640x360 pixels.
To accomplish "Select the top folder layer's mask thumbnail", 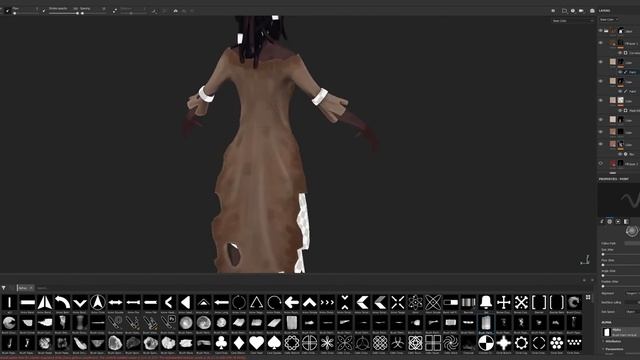I will (621, 31).
